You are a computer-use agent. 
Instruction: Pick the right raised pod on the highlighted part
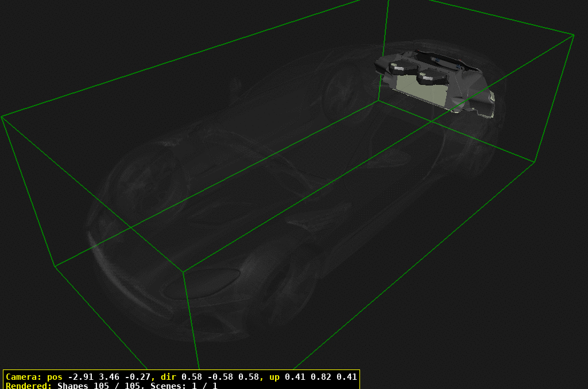[430, 76]
